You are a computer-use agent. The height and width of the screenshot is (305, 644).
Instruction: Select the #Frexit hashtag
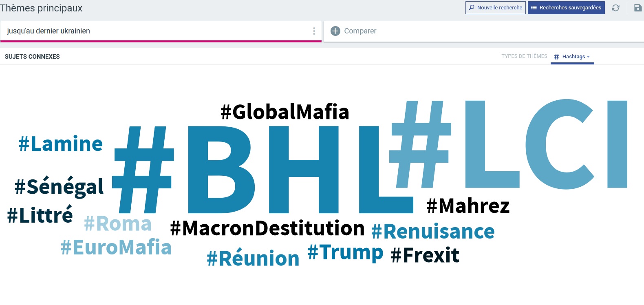(x=425, y=256)
